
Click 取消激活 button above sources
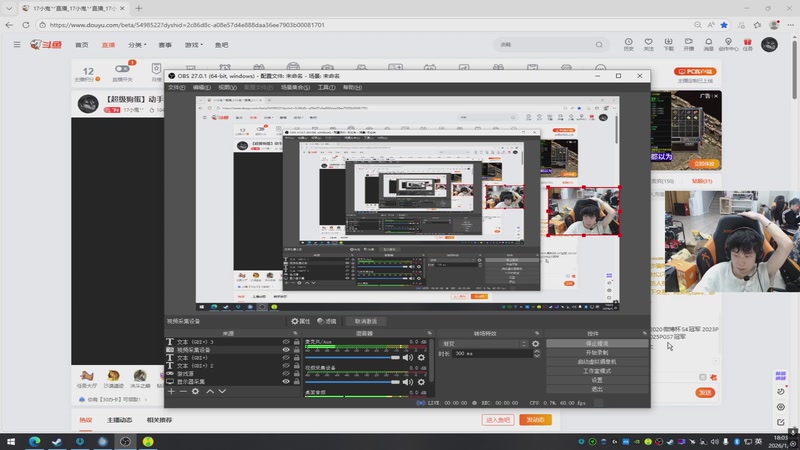(365, 321)
